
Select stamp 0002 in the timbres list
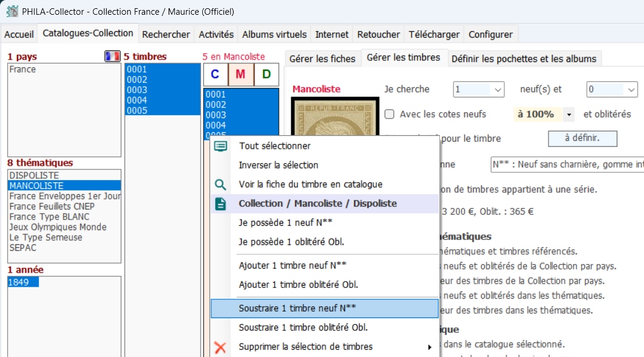coord(163,79)
